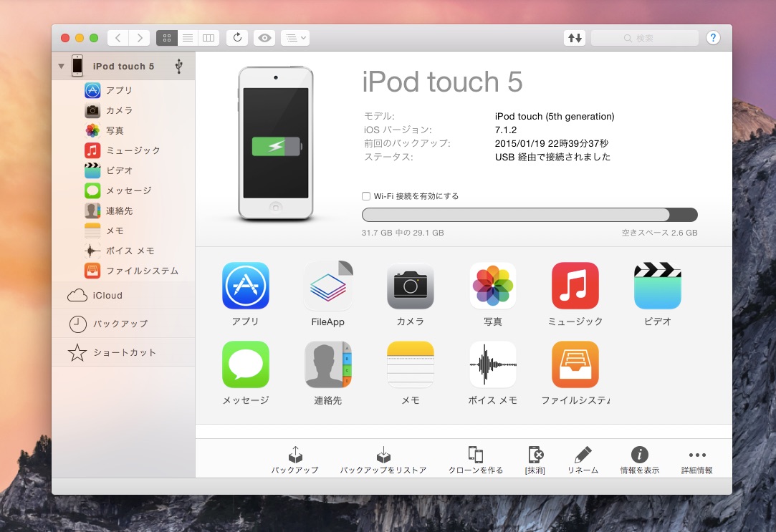This screenshot has height=532, width=776.
Task: Open the ショートカット section in sidebar
Action: [x=124, y=352]
